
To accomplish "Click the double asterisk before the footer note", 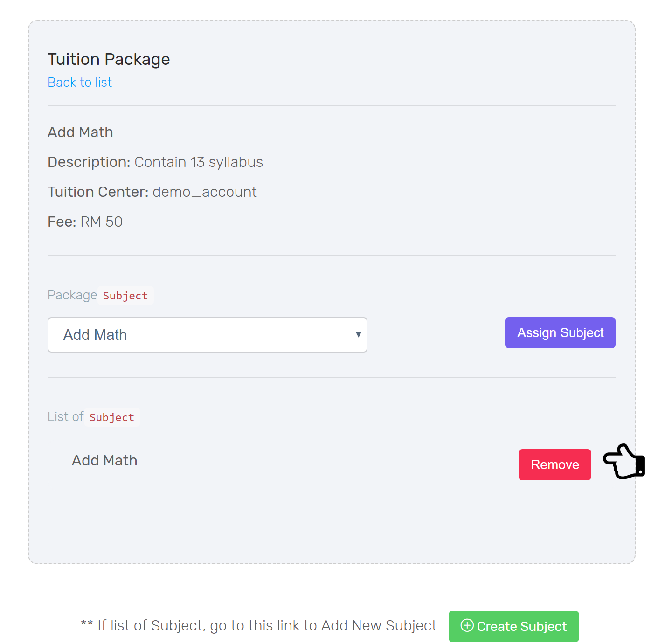I will pos(87,623).
